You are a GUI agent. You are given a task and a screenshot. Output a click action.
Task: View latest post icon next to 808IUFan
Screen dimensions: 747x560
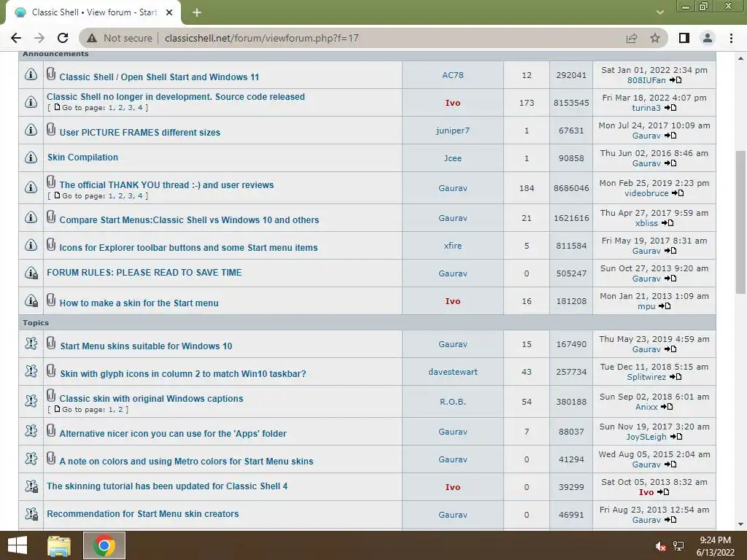pyautogui.click(x=676, y=80)
